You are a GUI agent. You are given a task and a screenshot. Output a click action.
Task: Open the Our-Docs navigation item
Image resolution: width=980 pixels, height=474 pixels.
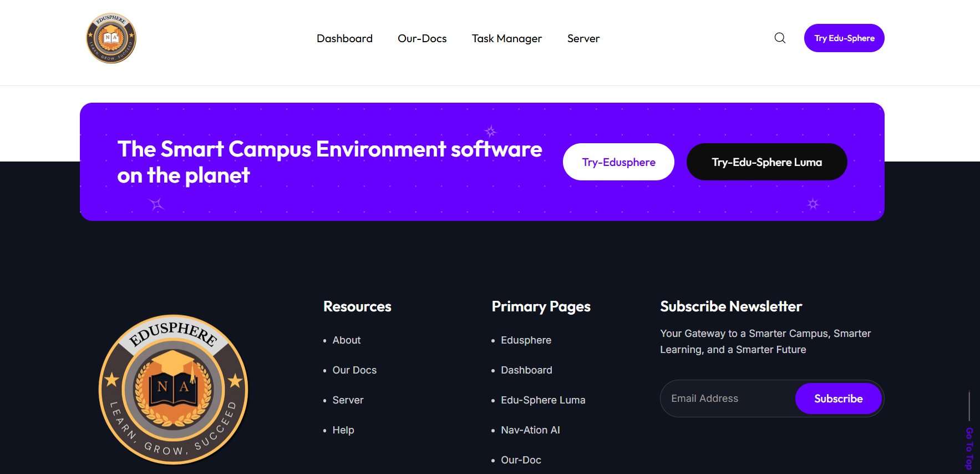click(422, 38)
